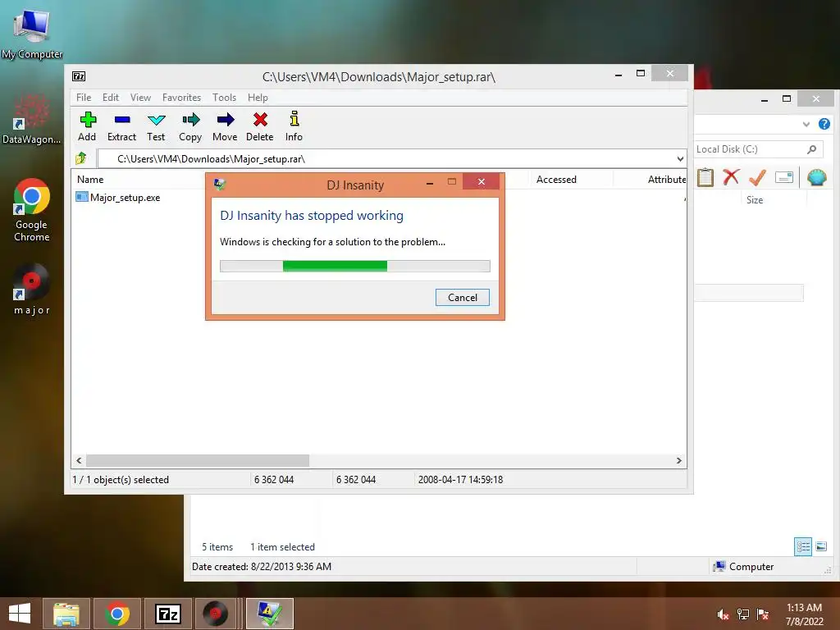Close the DJ Insanity error dialog

pyautogui.click(x=481, y=181)
